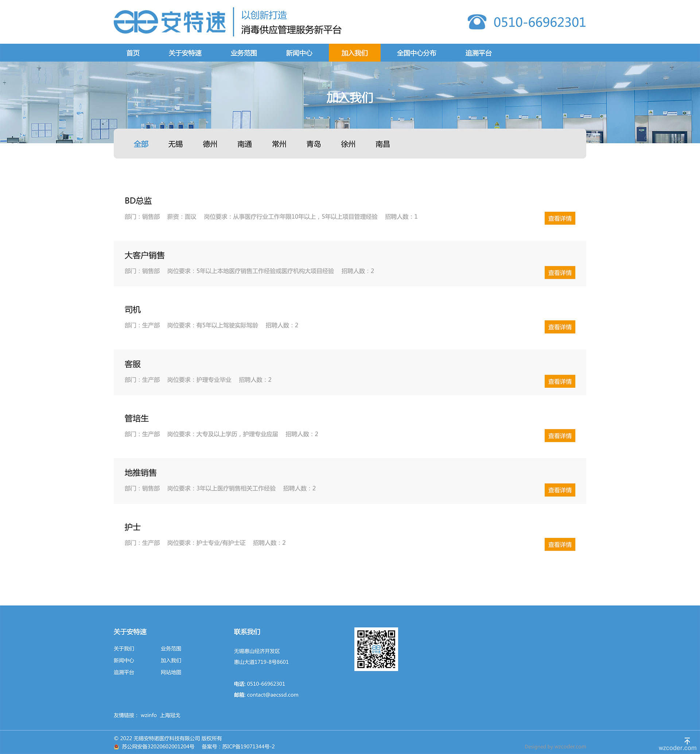This screenshot has width=700, height=754.
Task: Open the 全国中心分布 navigation item
Action: tap(416, 53)
